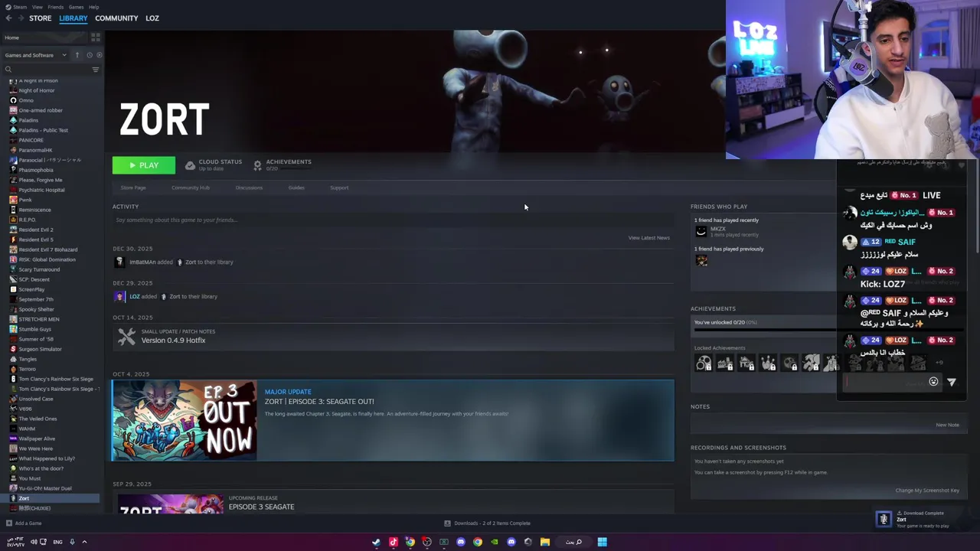
Task: Expand the hidden tray icons chevron
Action: pyautogui.click(x=84, y=542)
